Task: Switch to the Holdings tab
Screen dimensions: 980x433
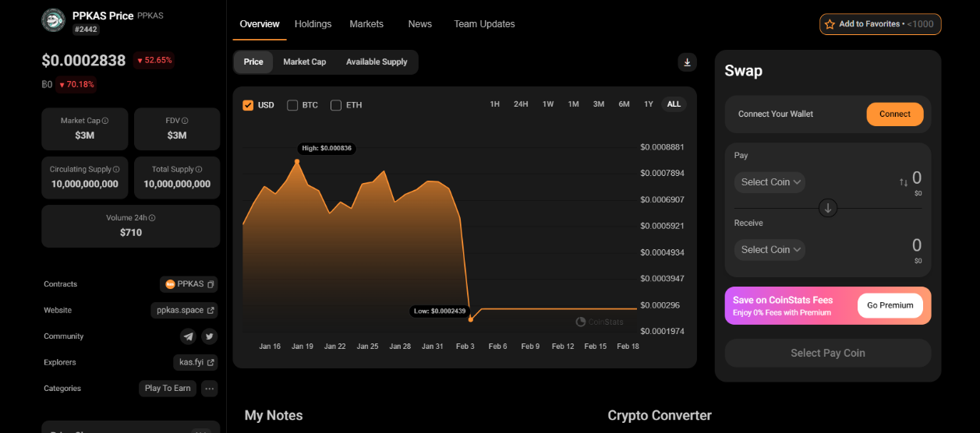Action: coord(313,24)
